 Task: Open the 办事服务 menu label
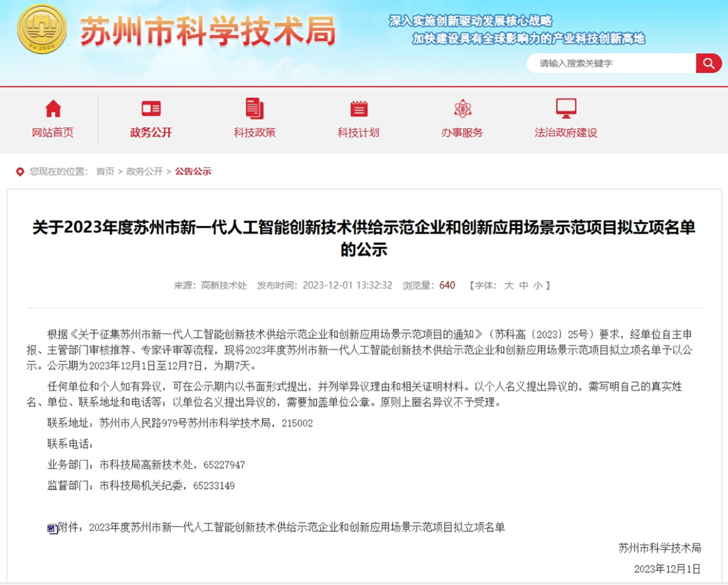point(462,133)
